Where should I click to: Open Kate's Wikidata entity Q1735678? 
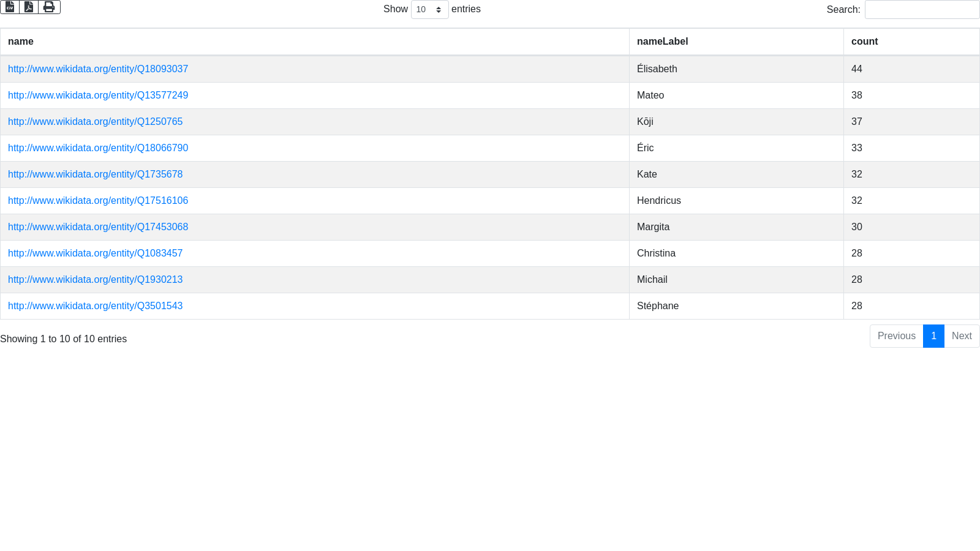tap(95, 174)
